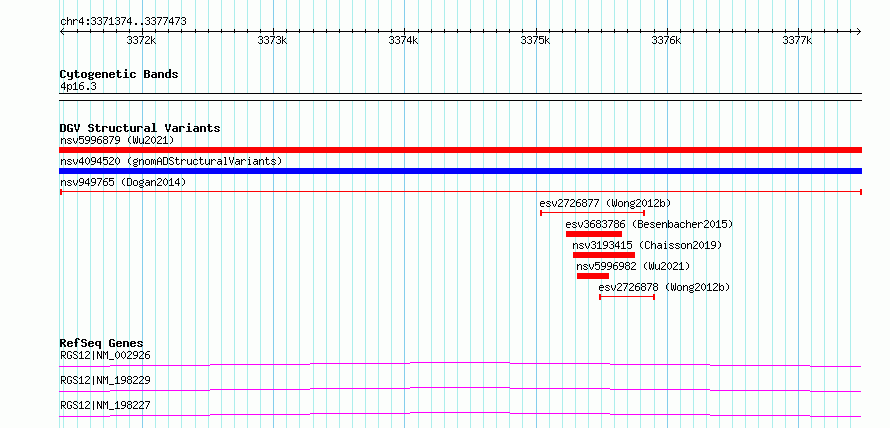Click the thin red line of nsv949765
Viewport: 890px width, 428px height.
coord(461,192)
